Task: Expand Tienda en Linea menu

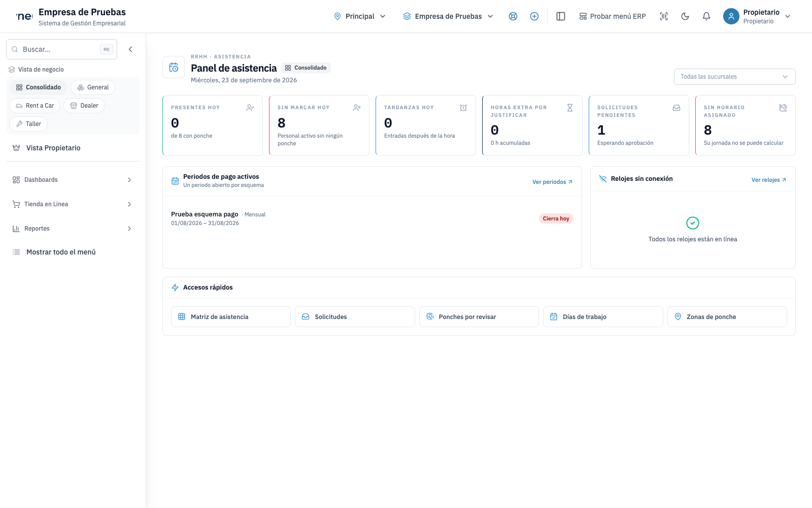Action: 73,204
